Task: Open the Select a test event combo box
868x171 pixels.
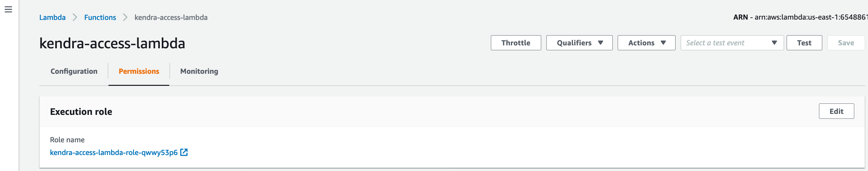Action: (732, 43)
